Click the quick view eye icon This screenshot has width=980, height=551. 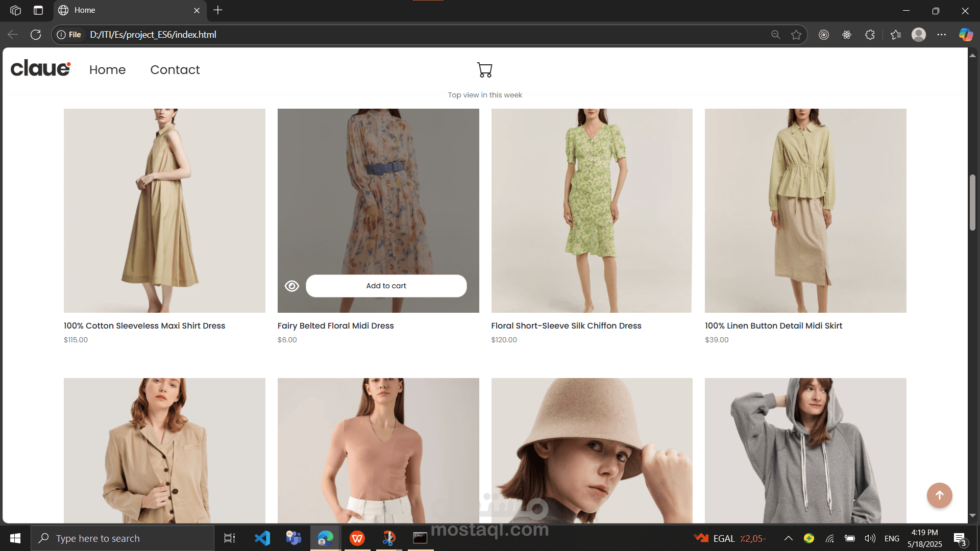(292, 286)
